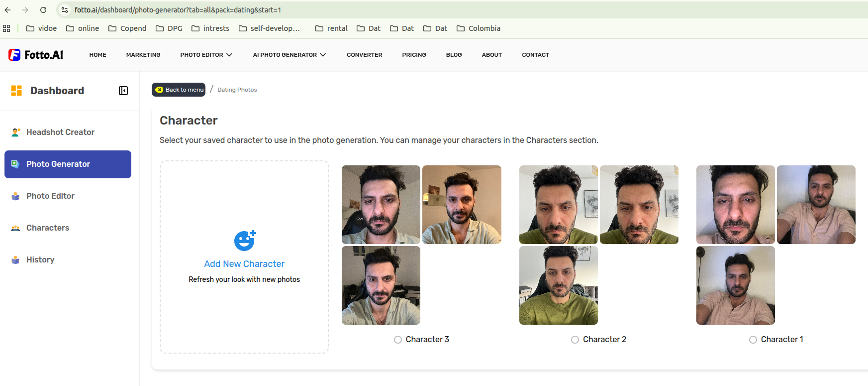Viewport: 868px width, 386px height.
Task: Click the Headshot Creator sidebar icon
Action: pos(16,132)
